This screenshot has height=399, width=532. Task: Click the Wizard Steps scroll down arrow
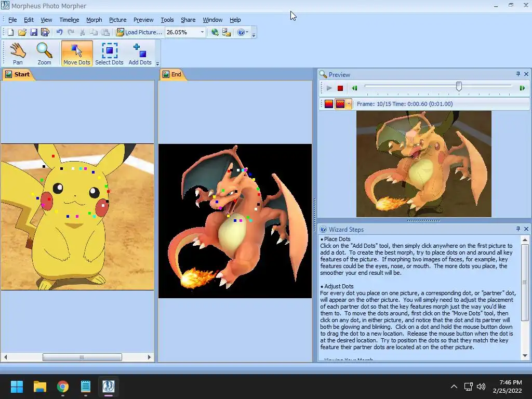coord(525,355)
